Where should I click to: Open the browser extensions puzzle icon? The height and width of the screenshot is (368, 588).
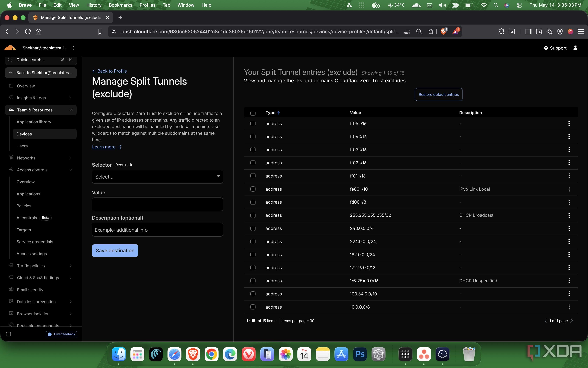tap(501, 32)
